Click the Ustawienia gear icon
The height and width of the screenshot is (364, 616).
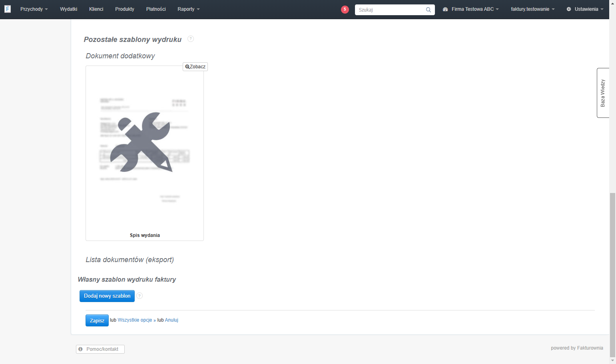(569, 9)
